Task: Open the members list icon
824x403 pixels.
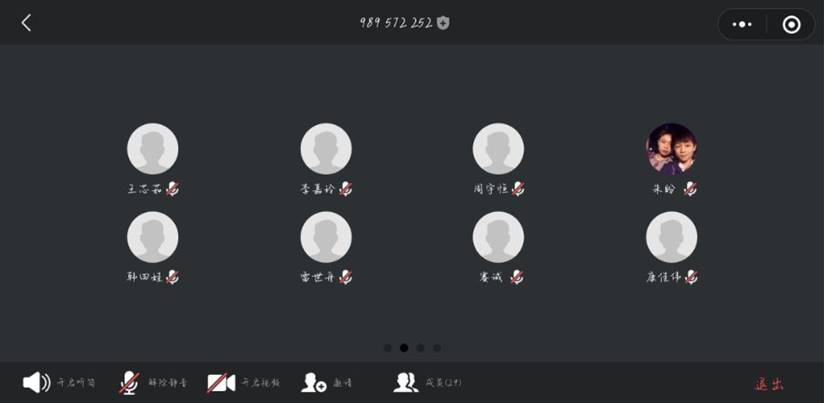Action: [406, 383]
